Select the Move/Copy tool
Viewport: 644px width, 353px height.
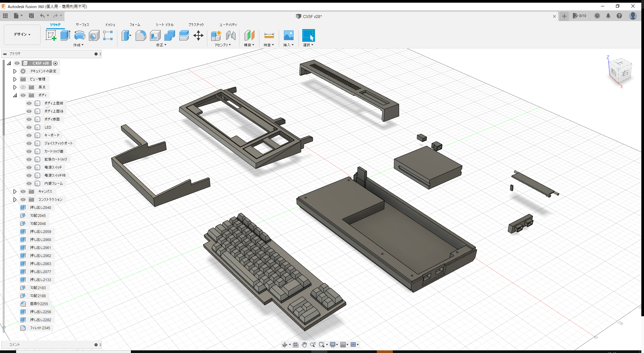(198, 35)
